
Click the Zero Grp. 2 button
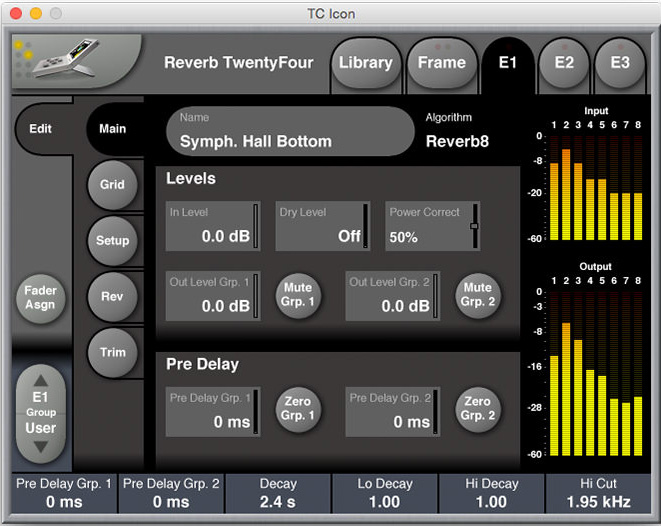tap(478, 409)
